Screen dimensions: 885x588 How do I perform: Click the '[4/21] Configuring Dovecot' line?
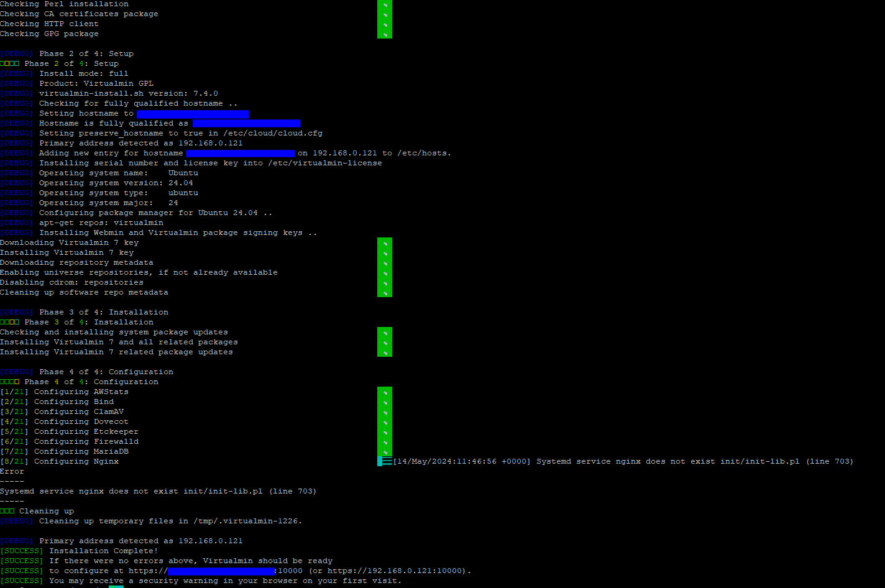tap(64, 421)
